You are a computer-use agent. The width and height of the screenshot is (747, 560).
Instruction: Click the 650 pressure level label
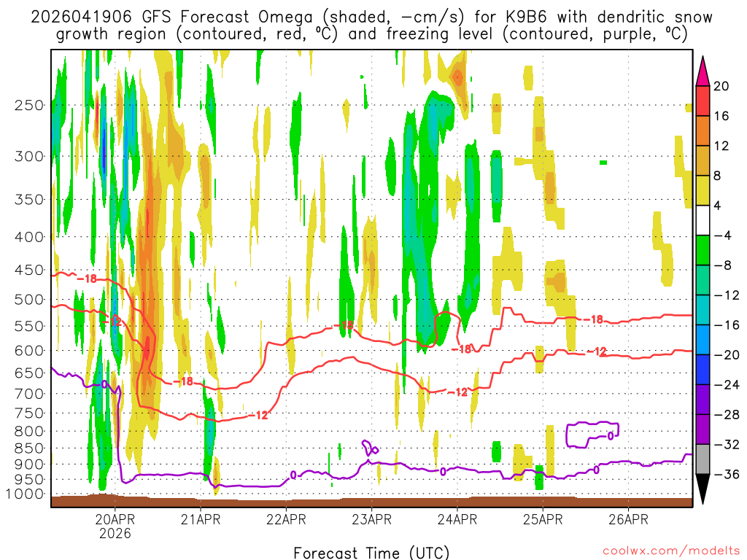(x=29, y=373)
